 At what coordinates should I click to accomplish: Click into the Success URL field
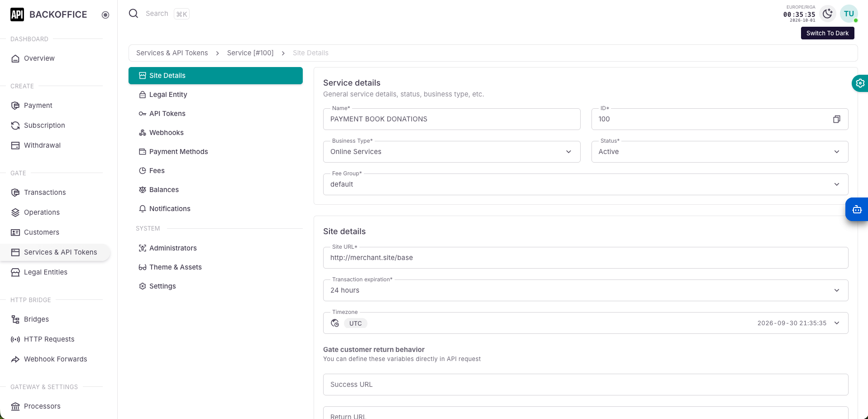click(586, 385)
